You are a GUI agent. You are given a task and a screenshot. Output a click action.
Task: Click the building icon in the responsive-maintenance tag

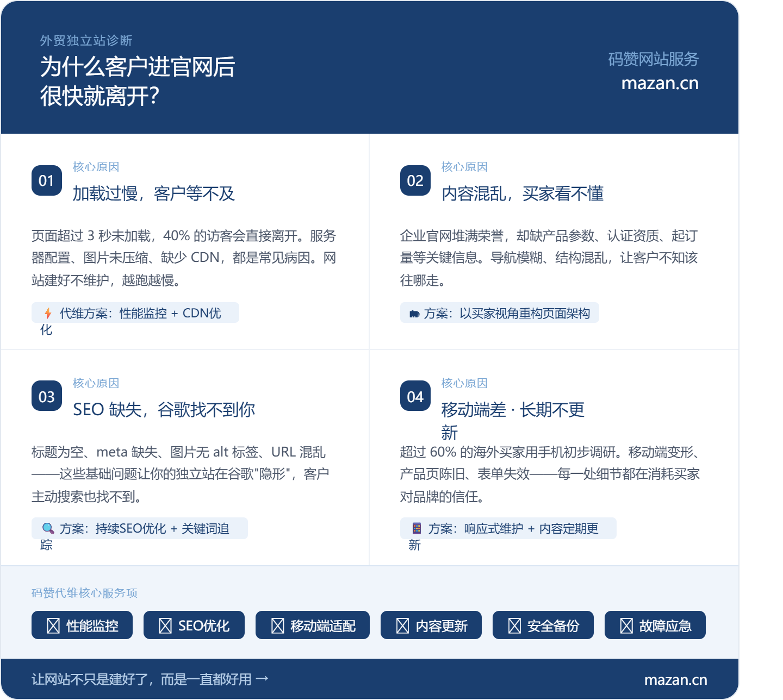tap(417, 528)
